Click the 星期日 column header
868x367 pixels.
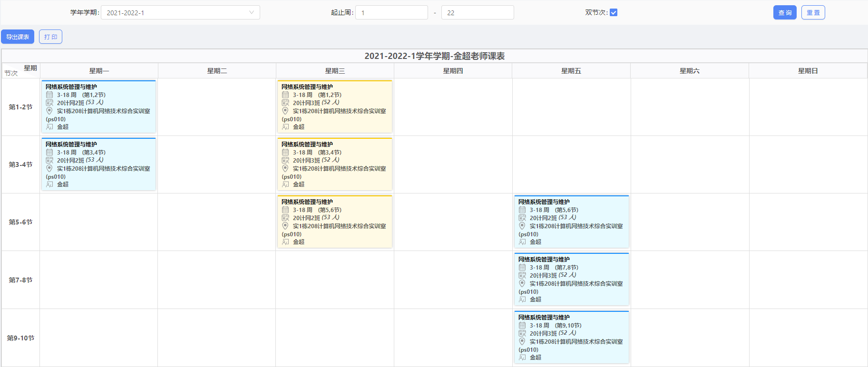click(x=808, y=71)
